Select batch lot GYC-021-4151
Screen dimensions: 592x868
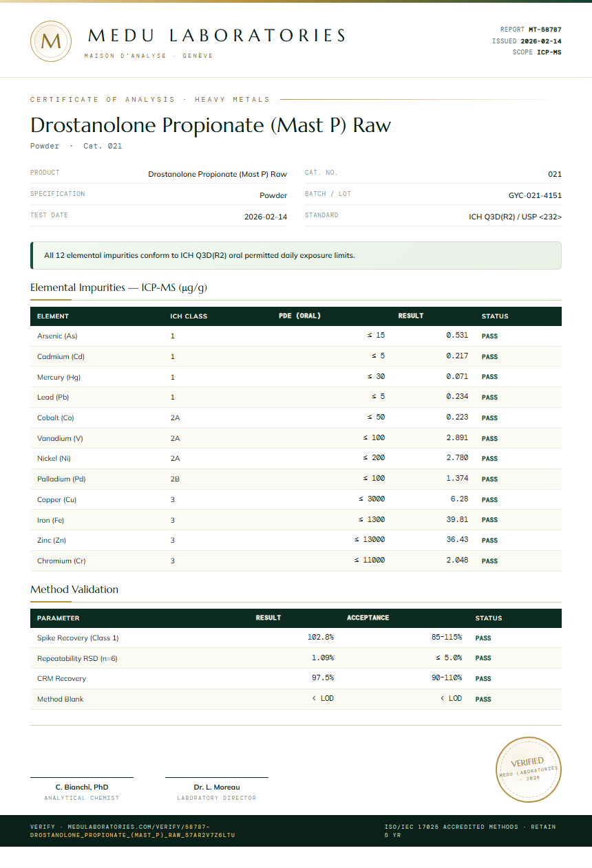point(535,195)
